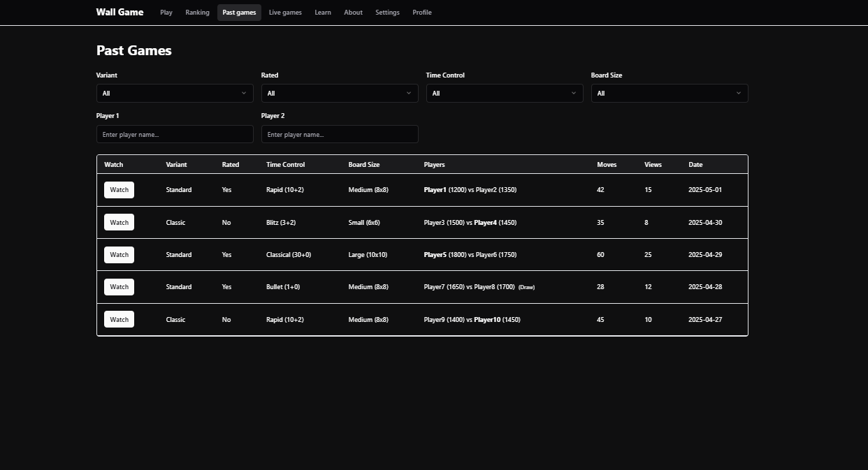Click the Variant column header

176,165
